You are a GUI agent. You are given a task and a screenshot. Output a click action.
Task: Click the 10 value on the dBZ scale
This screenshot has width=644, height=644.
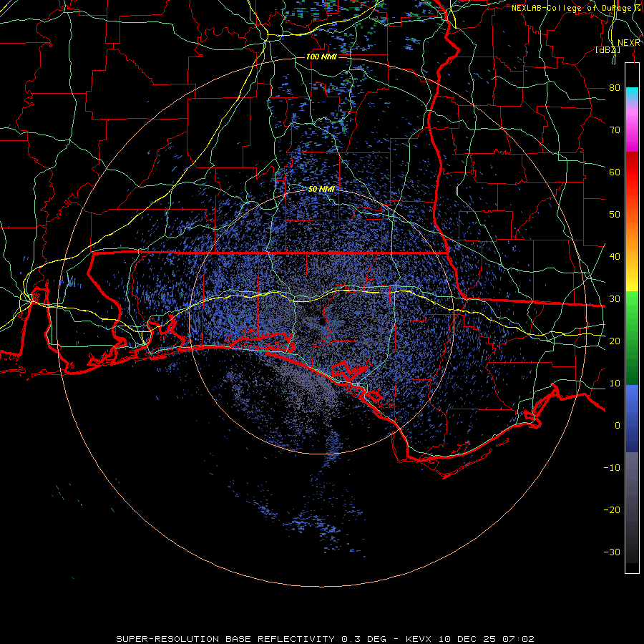click(x=615, y=384)
